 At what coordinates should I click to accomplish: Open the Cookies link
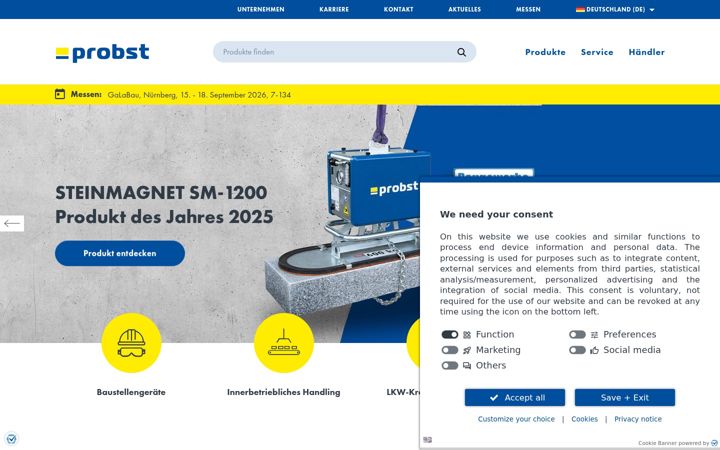coord(585,419)
